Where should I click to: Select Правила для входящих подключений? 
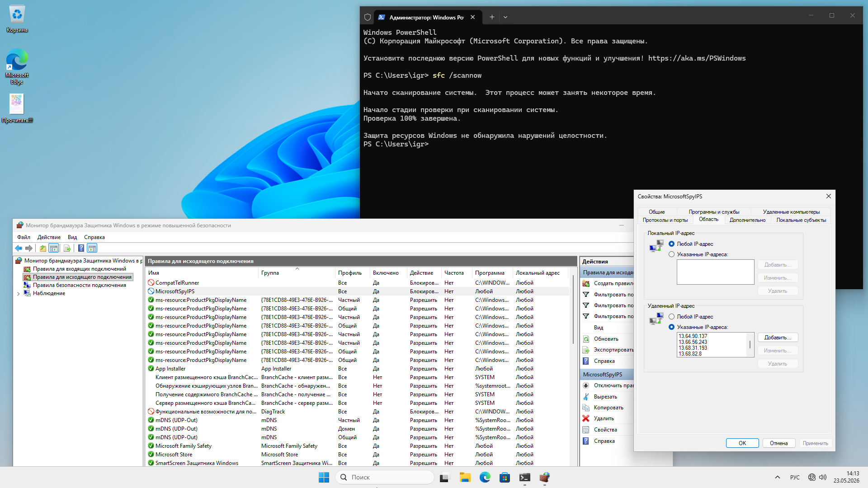pos(79,269)
